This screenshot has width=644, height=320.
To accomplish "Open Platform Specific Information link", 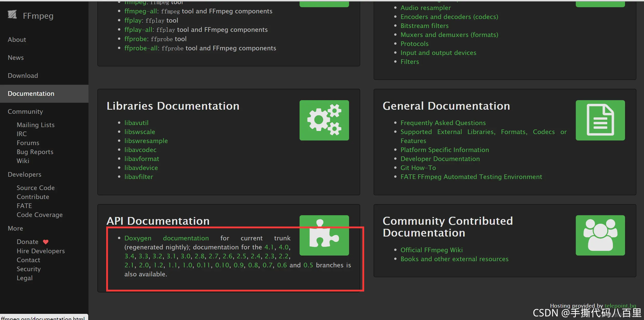I will point(445,150).
